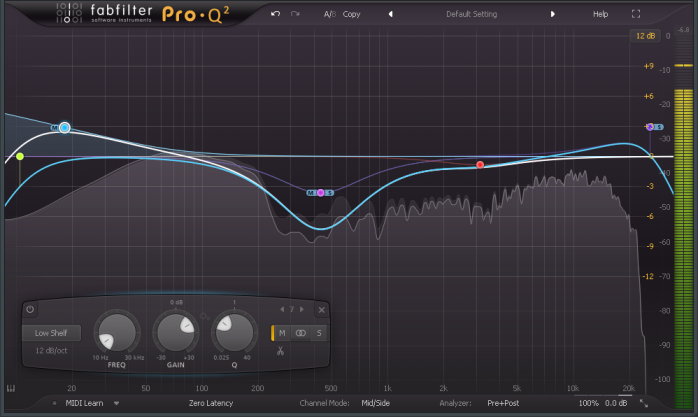This screenshot has height=417, width=698.
Task: Click the Copy button next to A/B
Action: [352, 15]
